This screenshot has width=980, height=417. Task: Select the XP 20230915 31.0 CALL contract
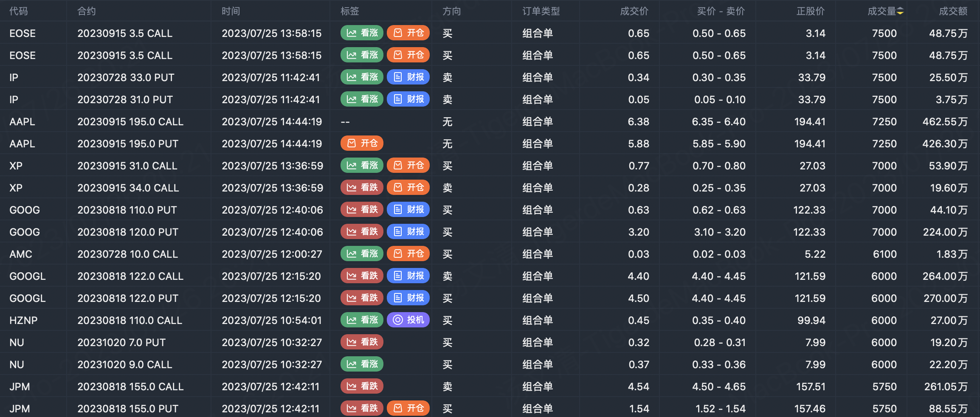point(127,166)
